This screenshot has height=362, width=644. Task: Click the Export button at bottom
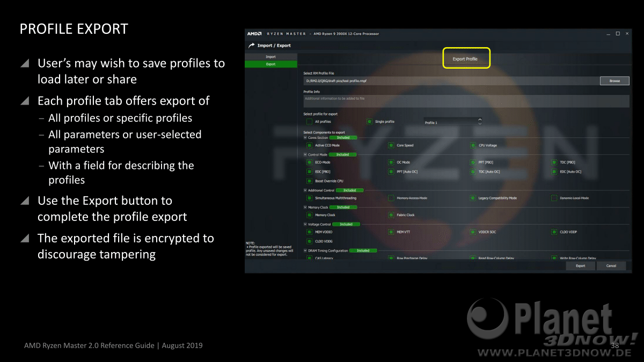pyautogui.click(x=581, y=266)
